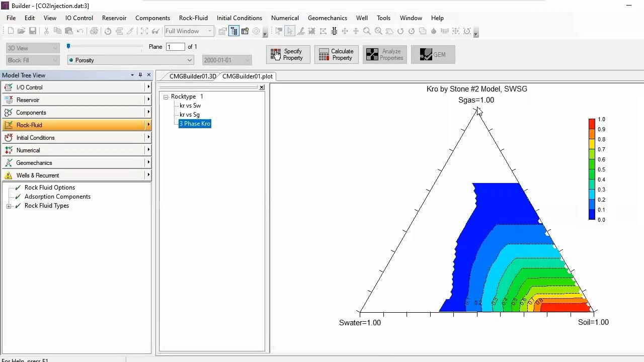
Task: Click the glasses view icon
Action: 155,31
